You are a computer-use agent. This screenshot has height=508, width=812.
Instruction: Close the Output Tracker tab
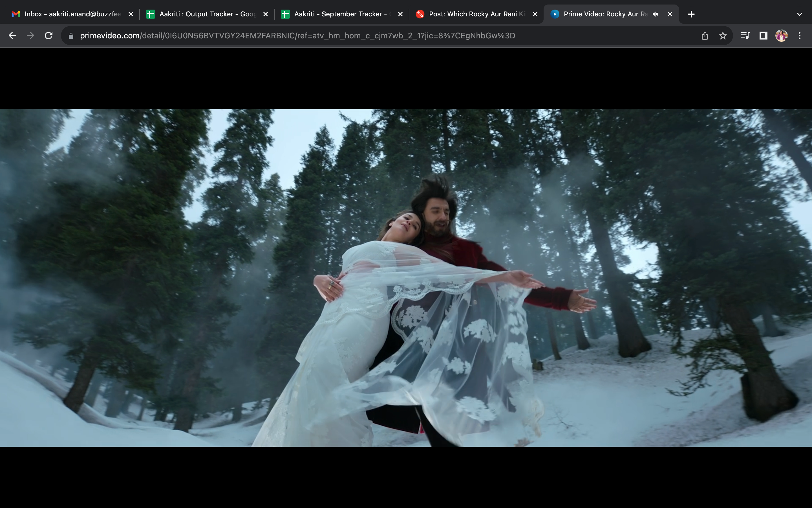(265, 14)
